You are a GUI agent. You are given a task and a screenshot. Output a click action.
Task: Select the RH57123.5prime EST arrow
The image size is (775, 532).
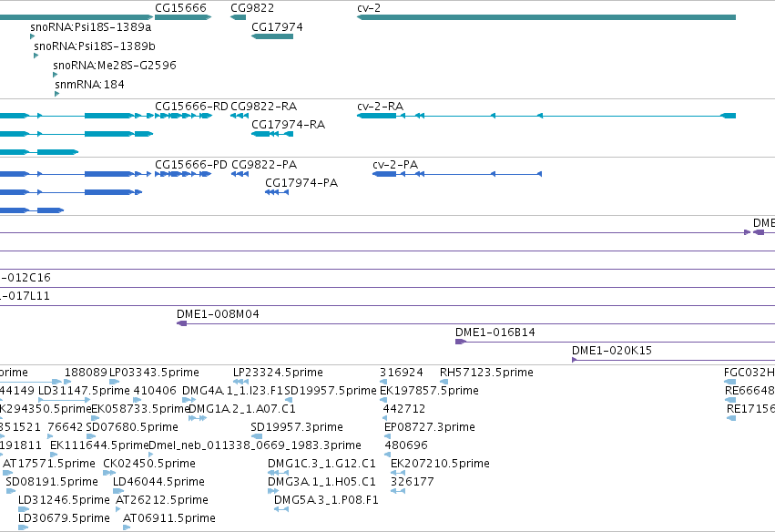tap(444, 382)
